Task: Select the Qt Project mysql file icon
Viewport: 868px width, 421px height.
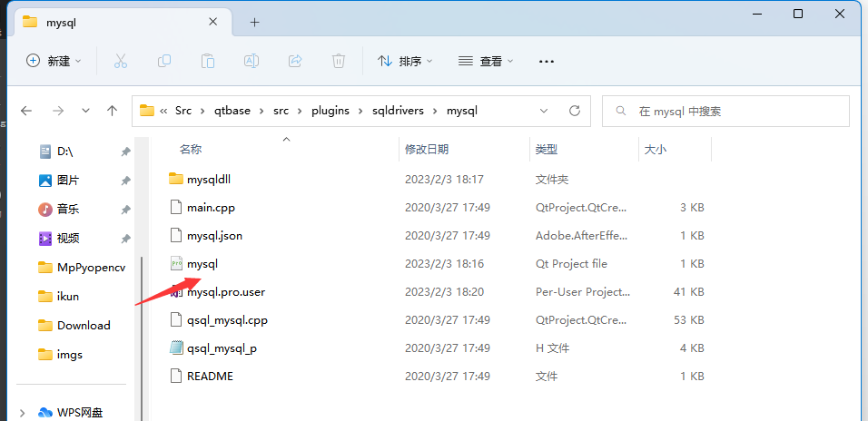Action: [x=176, y=264]
